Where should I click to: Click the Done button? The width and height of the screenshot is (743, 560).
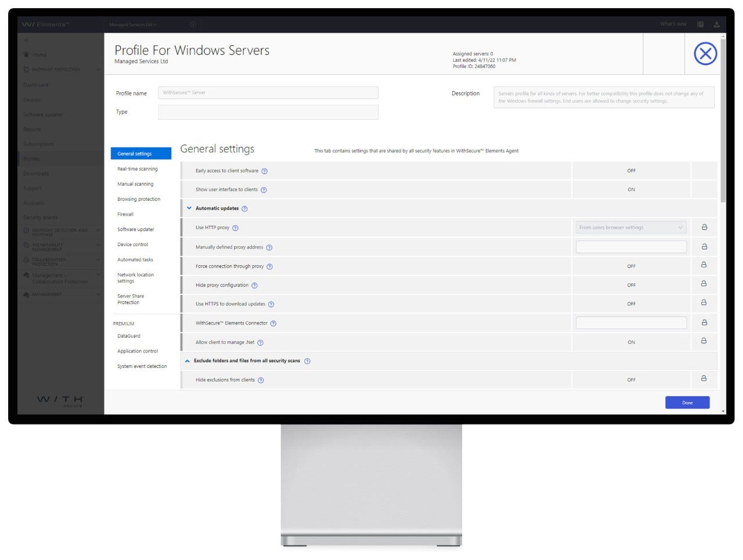click(687, 402)
